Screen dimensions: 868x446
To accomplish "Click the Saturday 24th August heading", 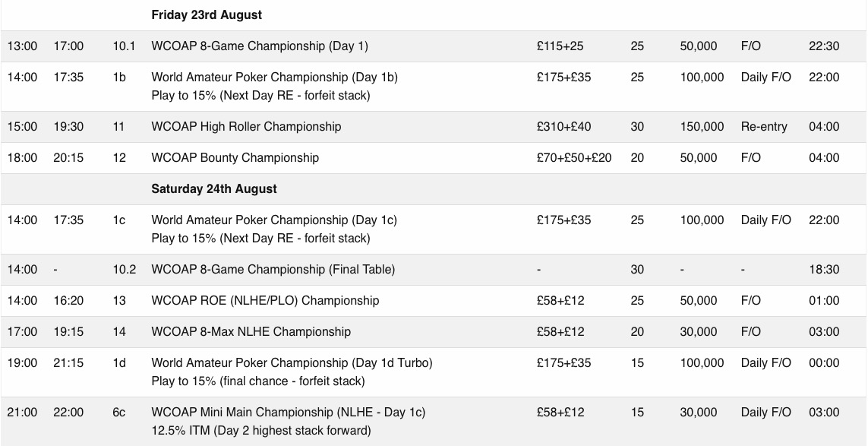I will [x=214, y=189].
